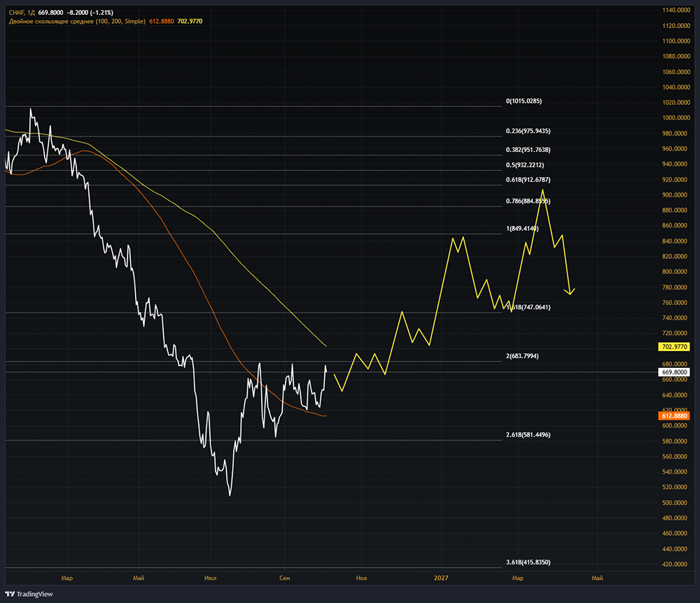Select the white 669.8000 current price label
The height and width of the screenshot is (603, 700).
click(x=674, y=372)
